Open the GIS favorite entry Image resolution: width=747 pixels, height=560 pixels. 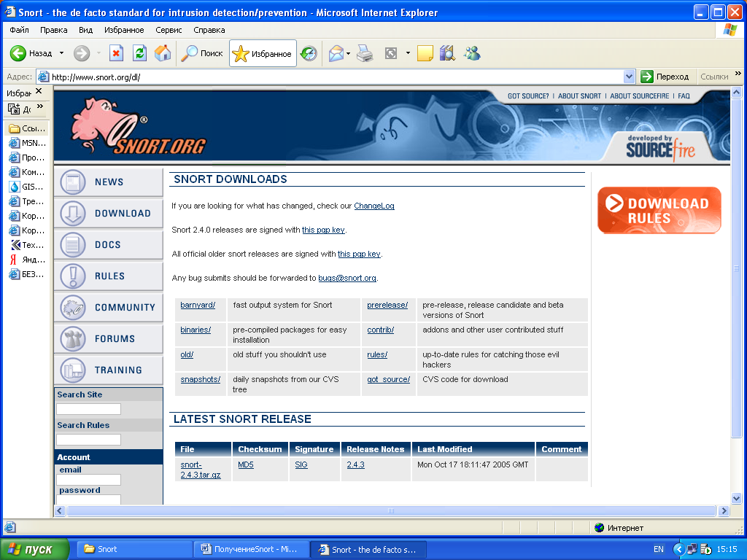click(28, 187)
